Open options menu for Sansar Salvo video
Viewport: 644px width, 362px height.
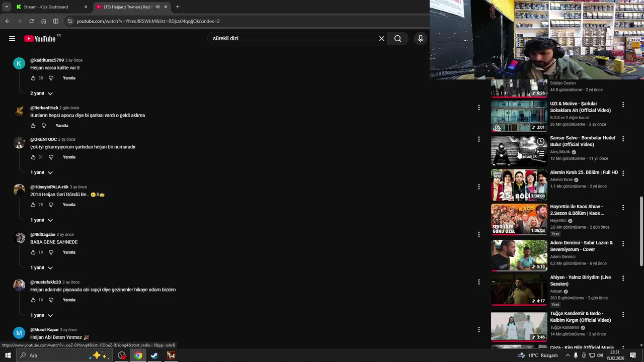click(x=623, y=139)
